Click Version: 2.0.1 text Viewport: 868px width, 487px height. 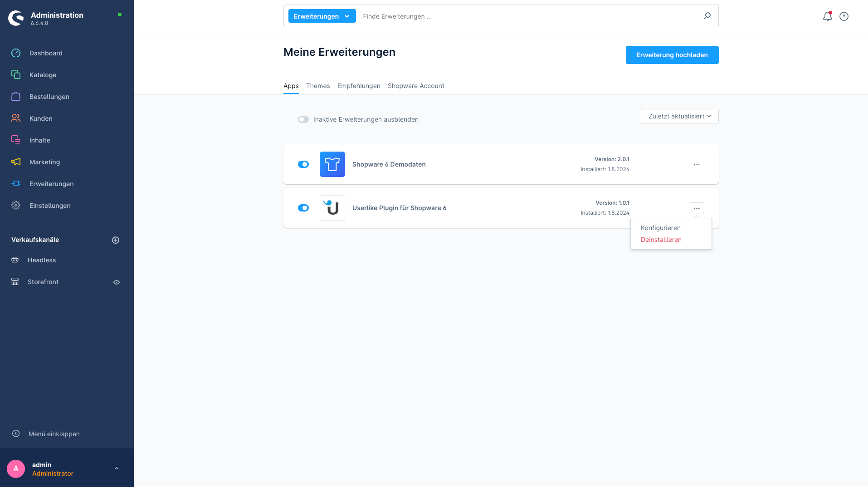[612, 159]
